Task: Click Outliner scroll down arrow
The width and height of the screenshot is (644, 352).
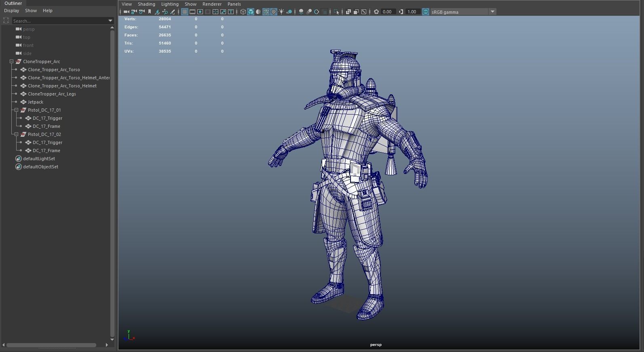Action: pyautogui.click(x=112, y=339)
